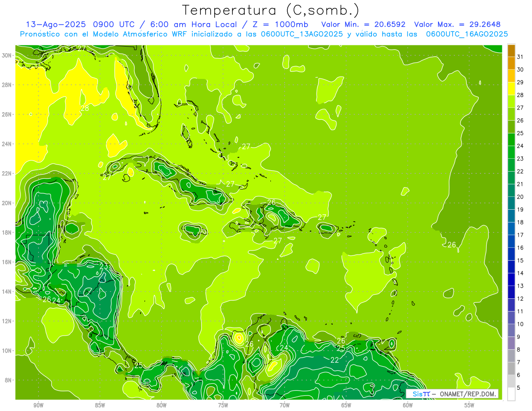Click the 14N latitude axis label
532x411 pixels.
pos(7,292)
